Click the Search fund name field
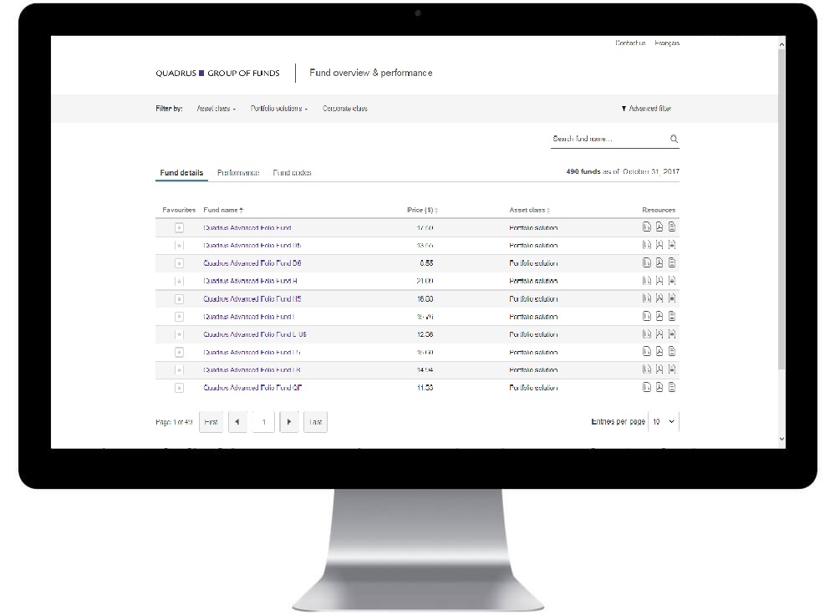The height and width of the screenshot is (616, 840). coord(607,140)
